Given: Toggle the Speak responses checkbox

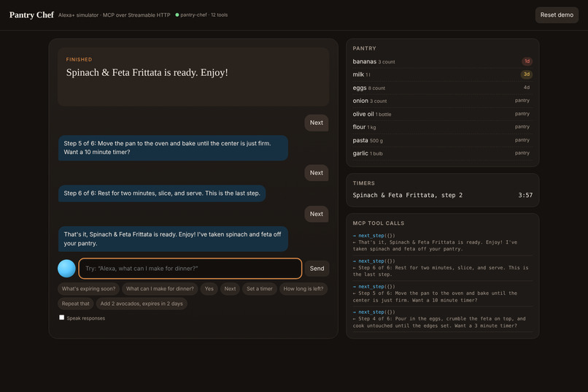Looking at the screenshot, I should point(62,318).
